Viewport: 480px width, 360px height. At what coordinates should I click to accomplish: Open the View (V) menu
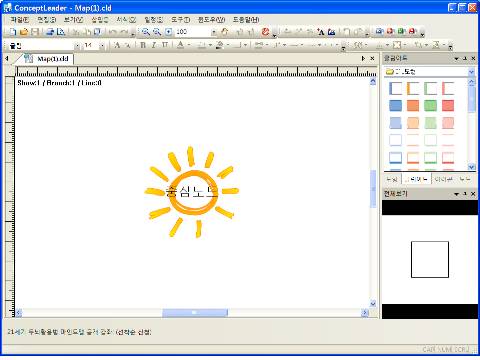pyautogui.click(x=73, y=20)
